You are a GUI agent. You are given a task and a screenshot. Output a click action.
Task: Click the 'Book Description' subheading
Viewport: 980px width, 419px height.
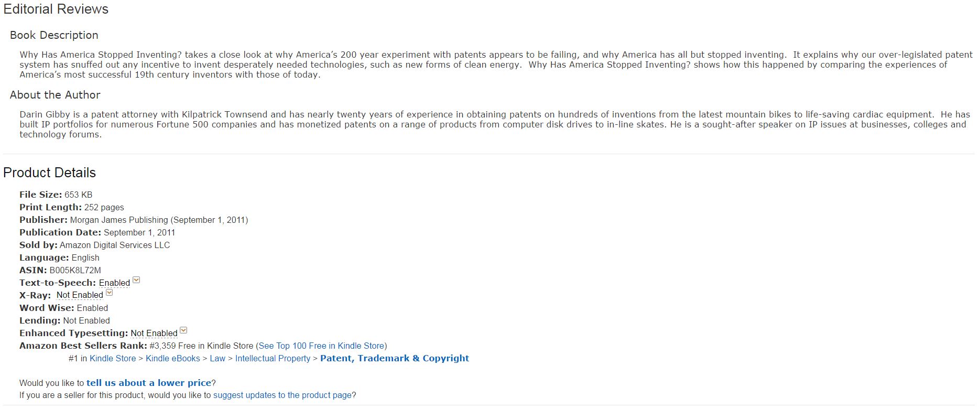[54, 35]
